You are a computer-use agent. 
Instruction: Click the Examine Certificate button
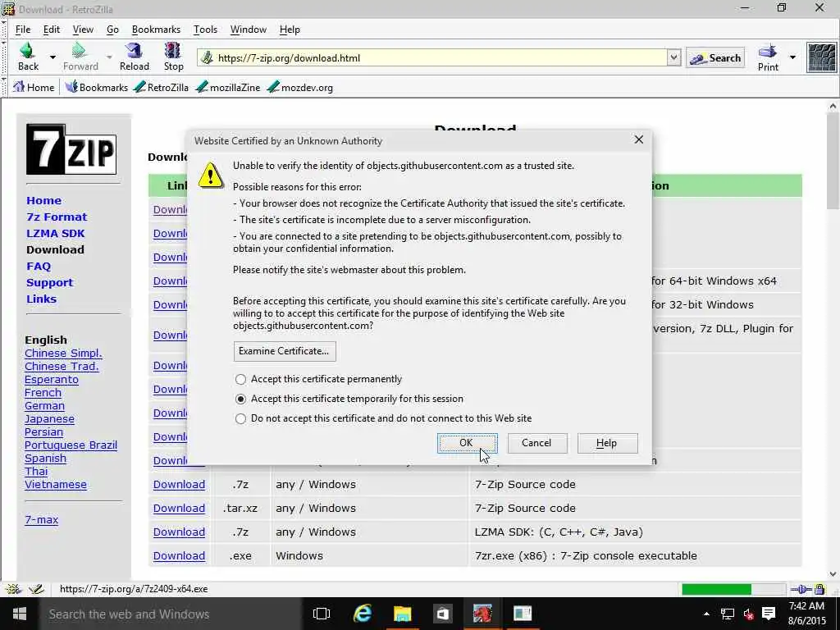pos(285,351)
